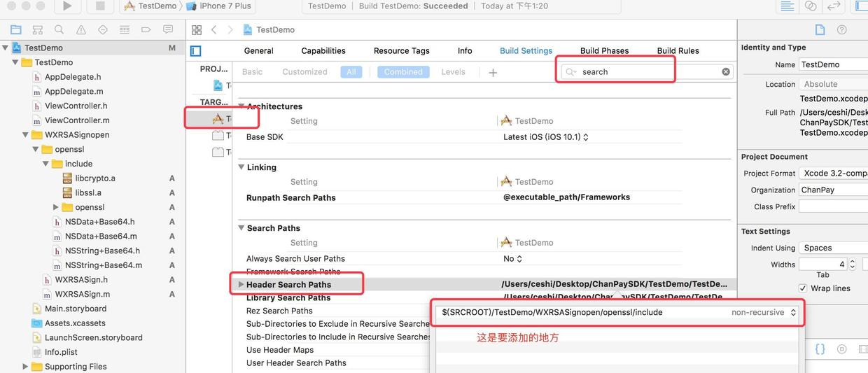Open the Object library circle icon
868x373 pixels.
[842, 349]
